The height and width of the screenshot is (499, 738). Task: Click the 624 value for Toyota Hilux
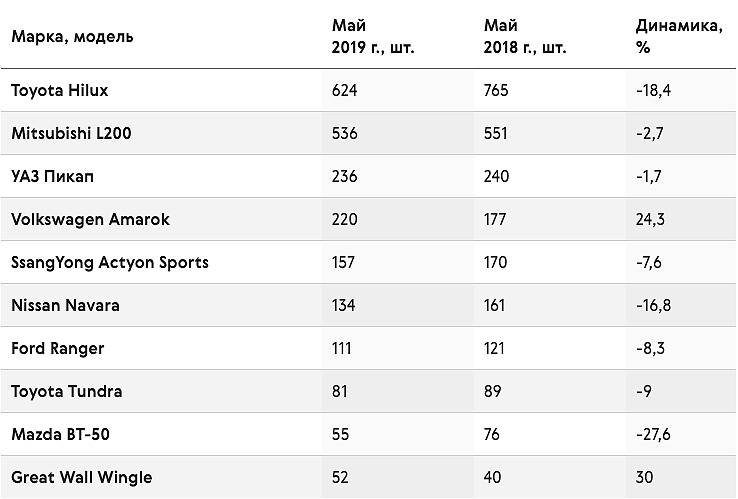coord(345,90)
